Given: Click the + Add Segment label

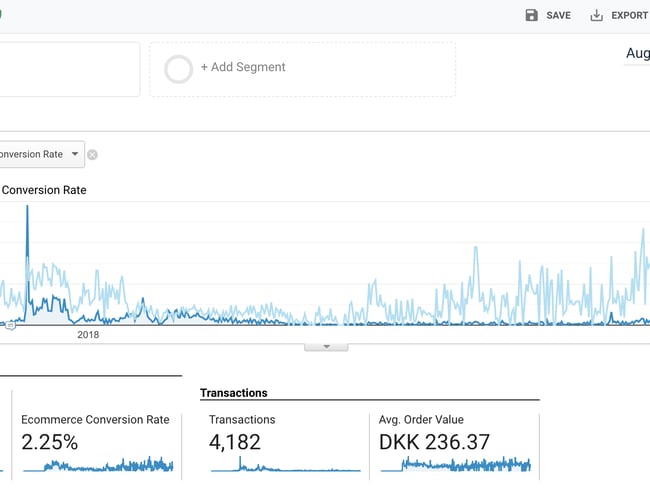Looking at the screenshot, I should [x=243, y=67].
